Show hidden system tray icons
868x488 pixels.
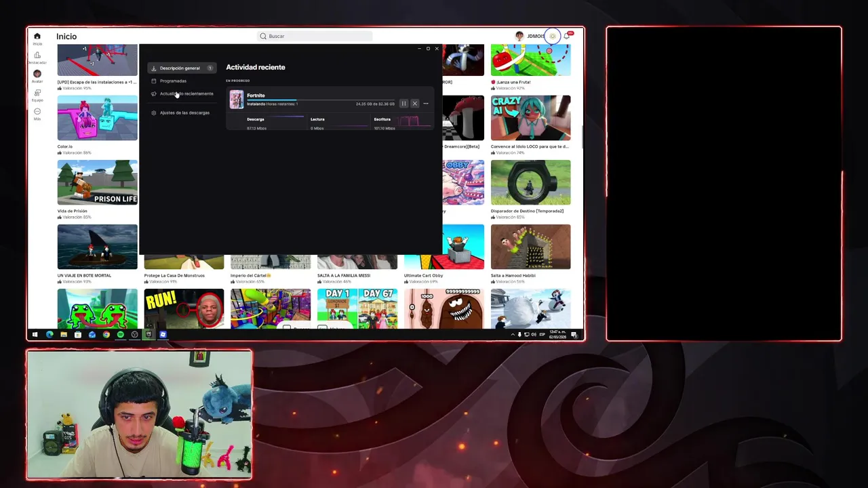point(513,335)
